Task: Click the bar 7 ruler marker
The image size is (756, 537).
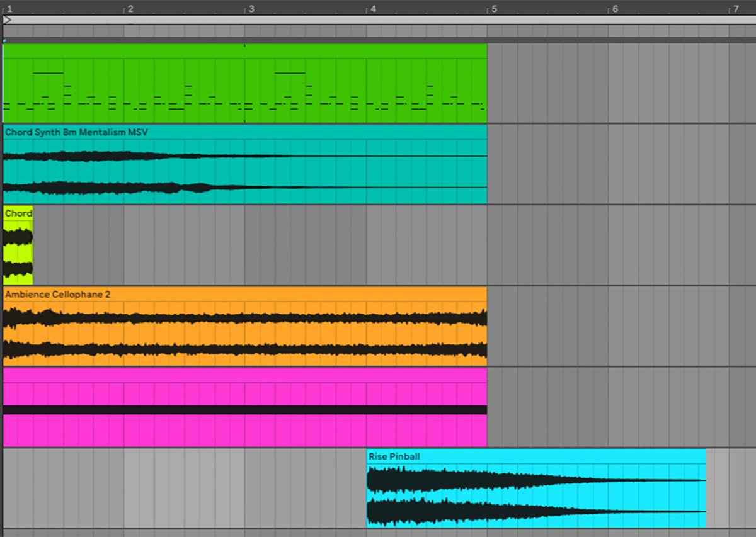Action: coord(735,8)
